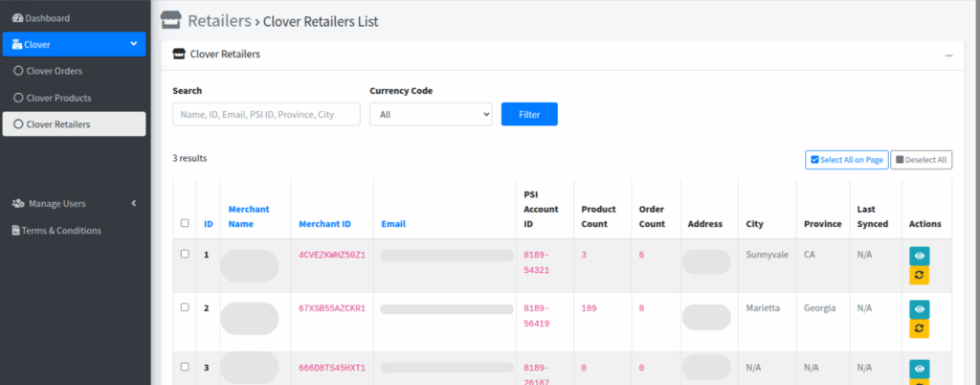Image resolution: width=980 pixels, height=385 pixels.
Task: Click the 3 results text
Action: click(189, 159)
